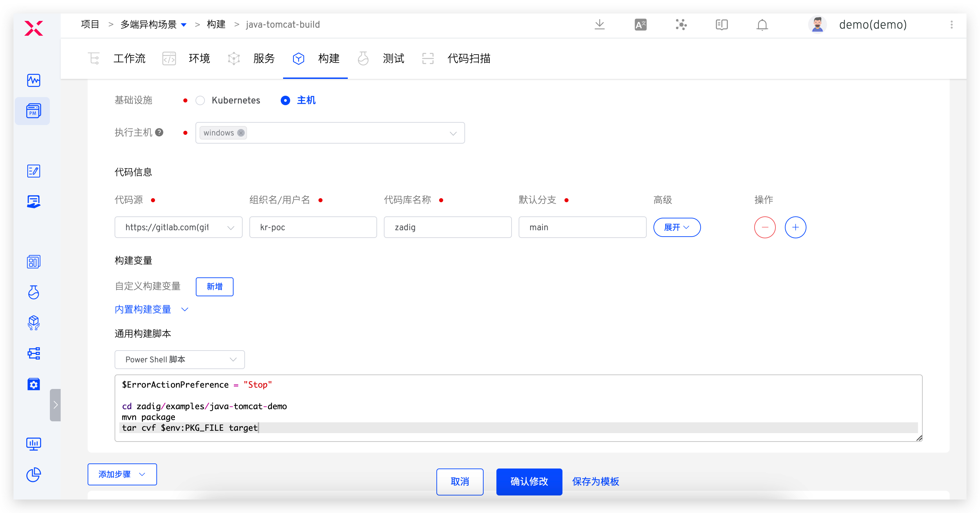Click the 保存为模板 link

click(595, 482)
